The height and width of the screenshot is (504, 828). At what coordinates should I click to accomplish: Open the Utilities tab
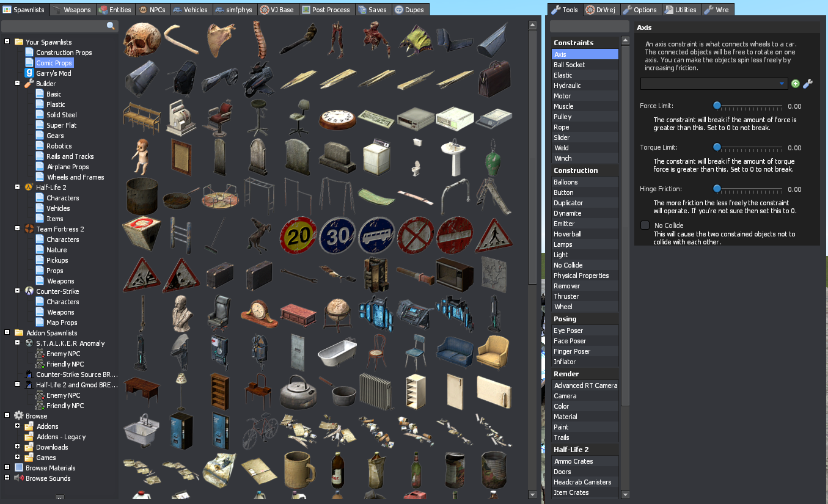pos(681,9)
